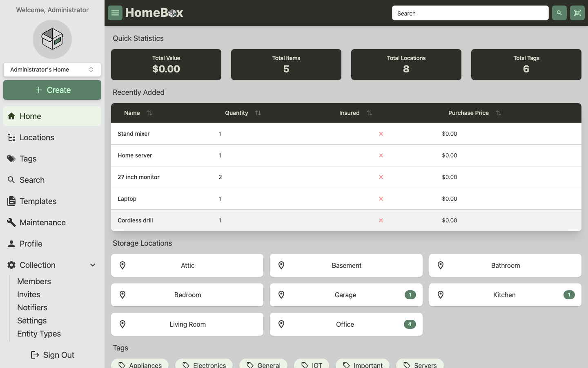Sort table by Purchase Price arrows

(499, 113)
